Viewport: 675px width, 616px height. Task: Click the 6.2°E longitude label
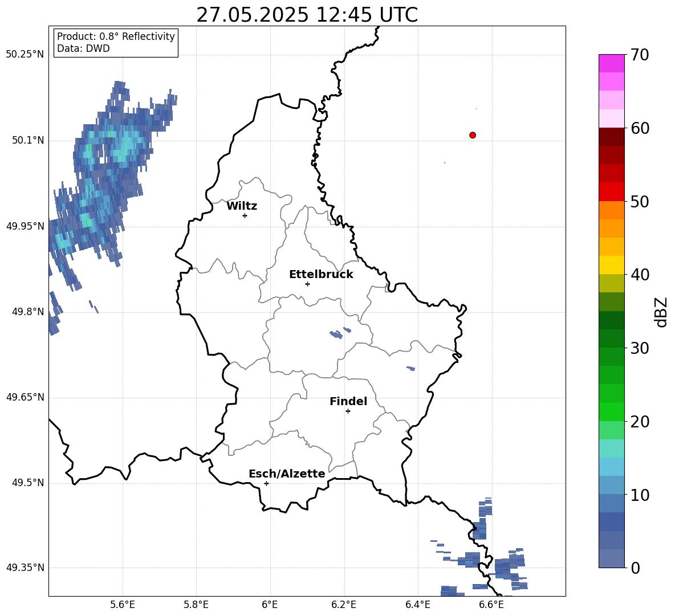coord(344,605)
